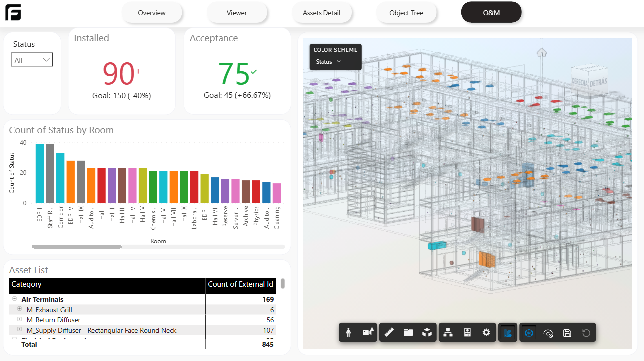Click the explode model cube icon
Image resolution: width=644 pixels, height=361 pixels.
(428, 332)
